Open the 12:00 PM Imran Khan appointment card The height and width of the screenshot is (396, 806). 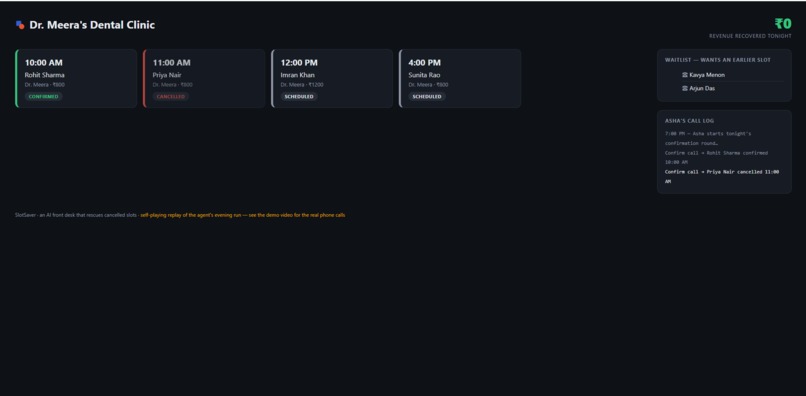coord(332,78)
